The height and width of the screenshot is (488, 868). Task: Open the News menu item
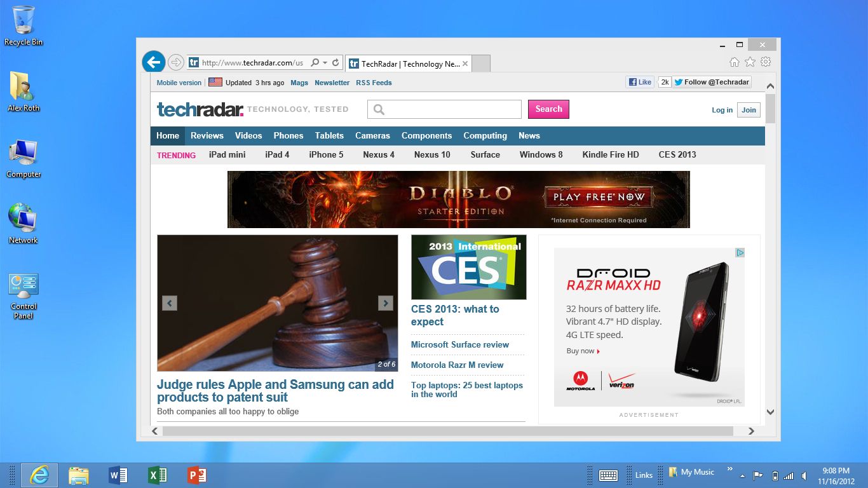point(529,136)
